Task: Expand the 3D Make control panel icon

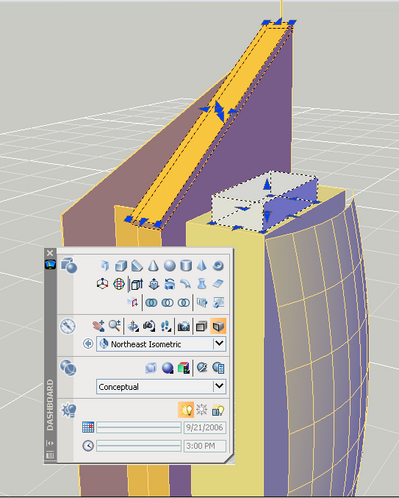Action: point(69,265)
